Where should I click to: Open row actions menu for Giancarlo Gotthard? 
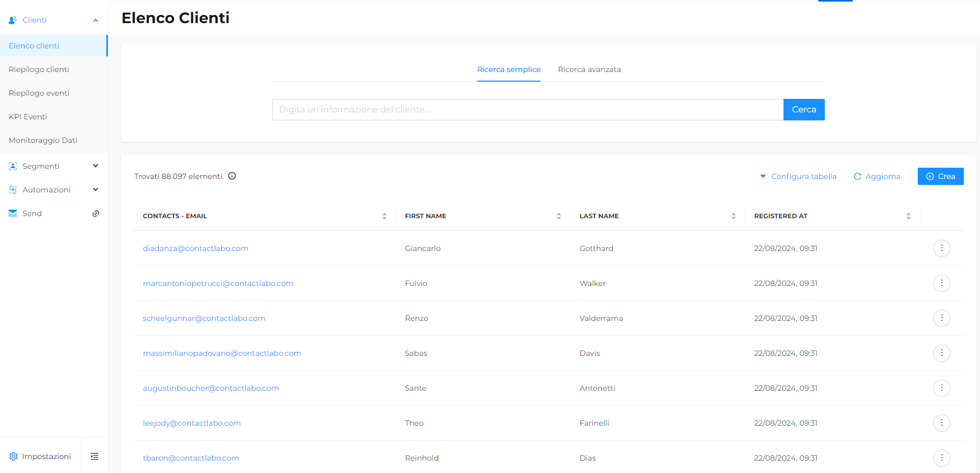click(x=941, y=248)
